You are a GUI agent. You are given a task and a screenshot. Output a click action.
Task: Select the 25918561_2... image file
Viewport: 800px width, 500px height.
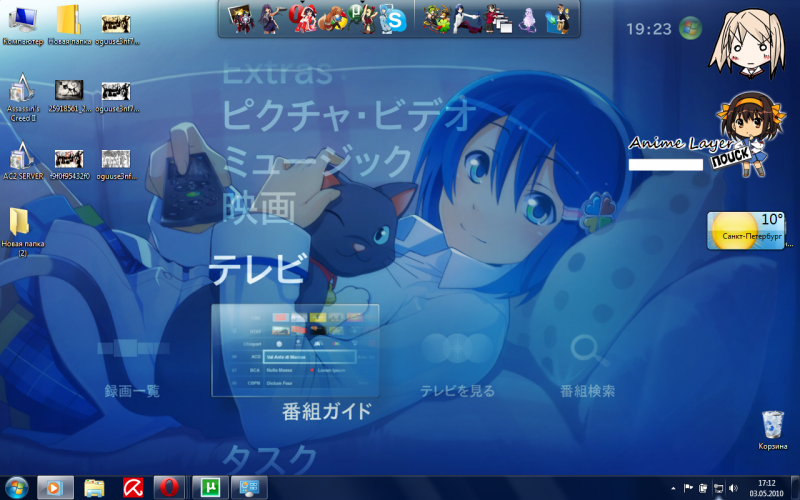point(69,96)
